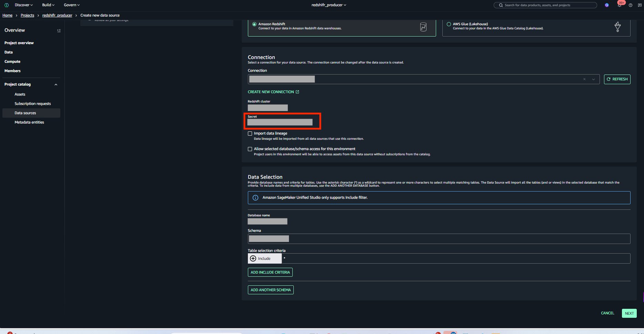Click the external link icon beside Create New Connection
This screenshot has width=644, height=334.
(298, 92)
